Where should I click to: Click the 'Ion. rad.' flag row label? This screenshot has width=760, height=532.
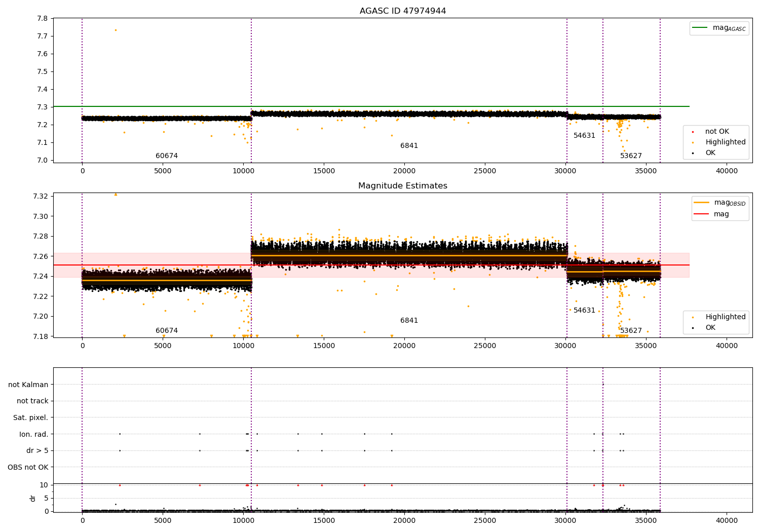pos(34,434)
